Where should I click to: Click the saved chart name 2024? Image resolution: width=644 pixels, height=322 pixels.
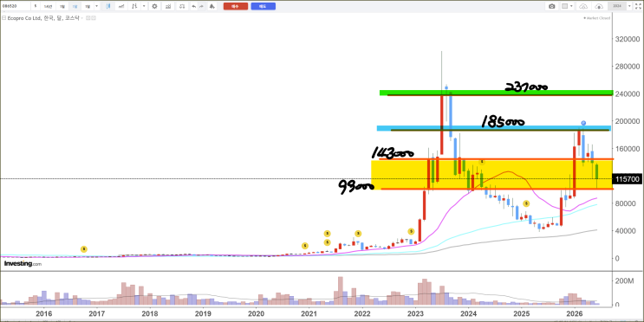coord(617,6)
